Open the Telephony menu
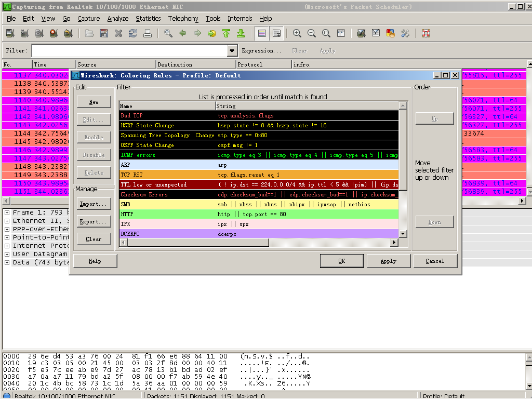This screenshot has width=532, height=399. 183,19
